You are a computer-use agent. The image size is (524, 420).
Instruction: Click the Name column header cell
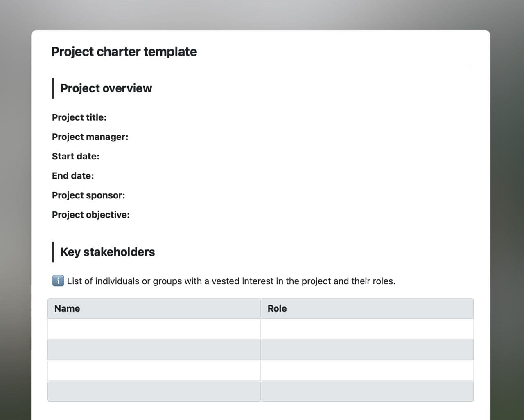(x=154, y=309)
